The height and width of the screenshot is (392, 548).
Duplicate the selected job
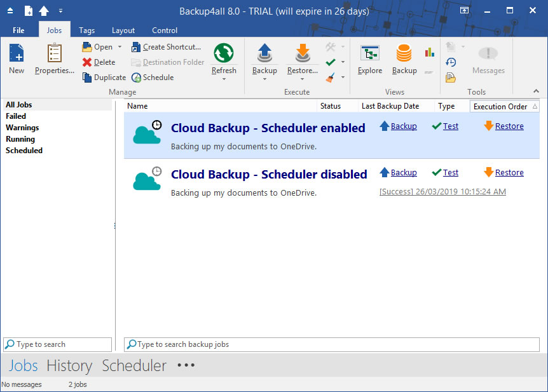(x=104, y=78)
